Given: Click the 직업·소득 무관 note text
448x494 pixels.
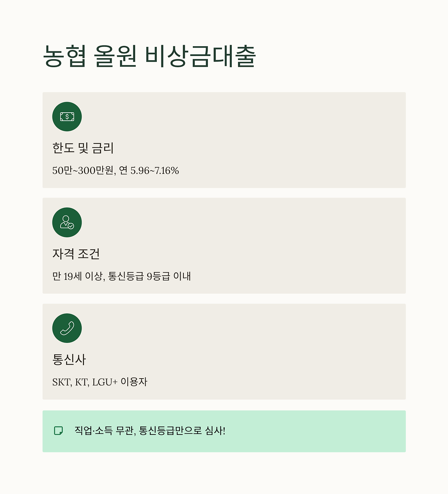Looking at the screenshot, I should point(104,431).
